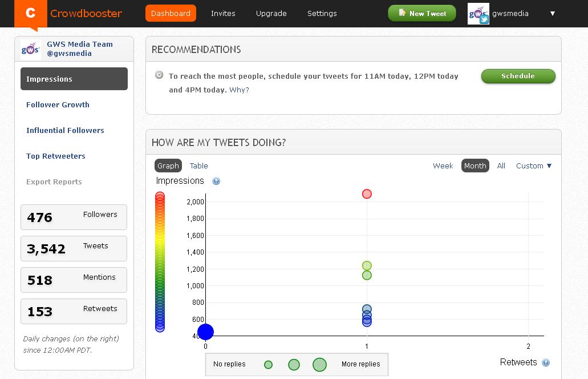View Top Retweeters in the sidebar
588x379 pixels.
(x=56, y=156)
